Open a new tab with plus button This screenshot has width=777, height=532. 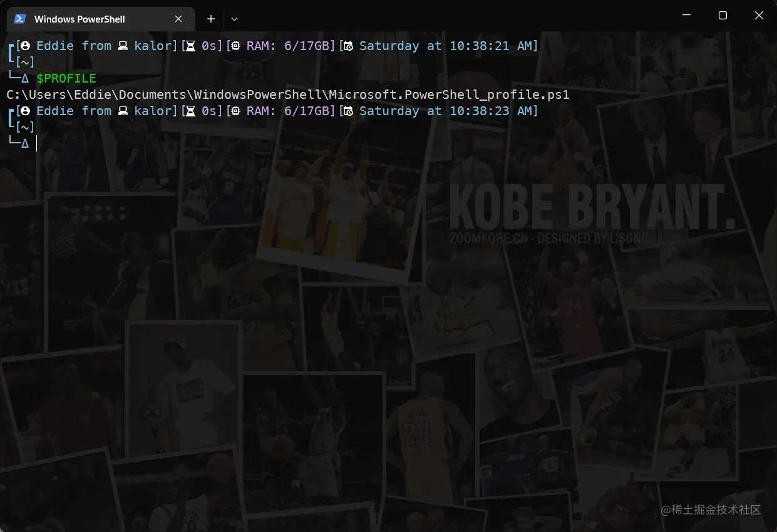click(x=211, y=19)
